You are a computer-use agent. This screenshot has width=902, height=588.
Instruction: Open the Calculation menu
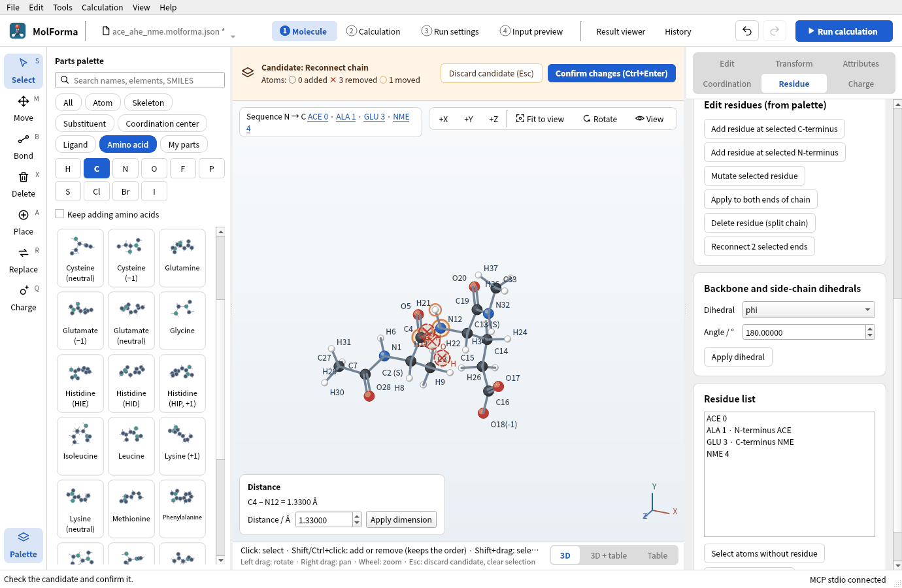click(102, 7)
